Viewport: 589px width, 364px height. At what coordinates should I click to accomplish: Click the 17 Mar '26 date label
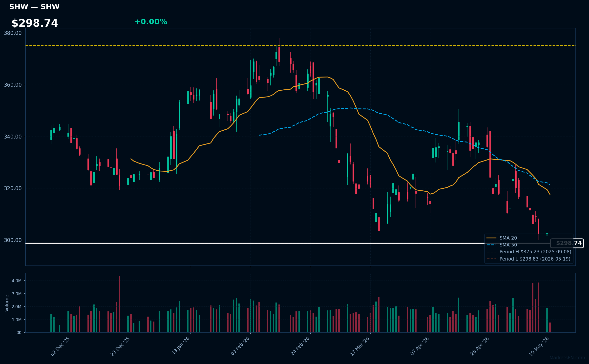tap(359, 346)
